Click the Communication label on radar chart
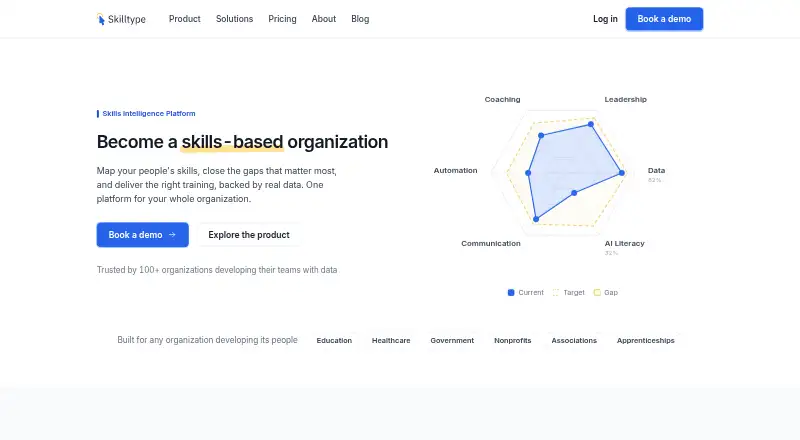 tap(491, 243)
